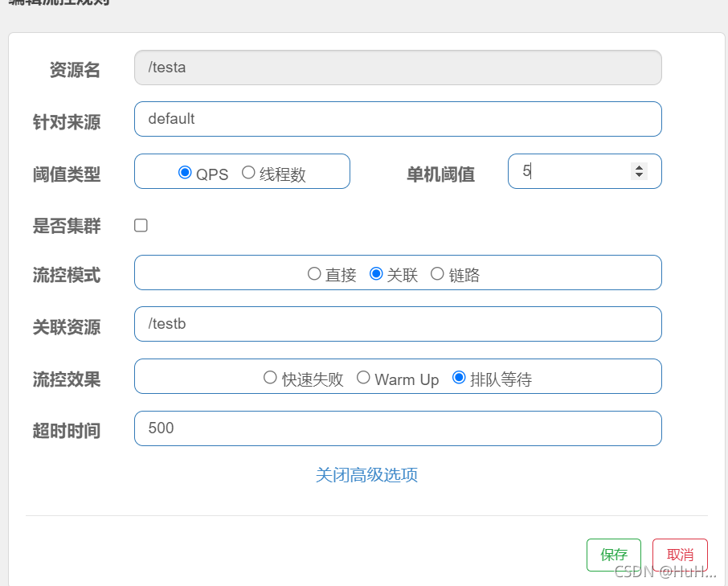Click the 资源名 field showing /testa

398,68
